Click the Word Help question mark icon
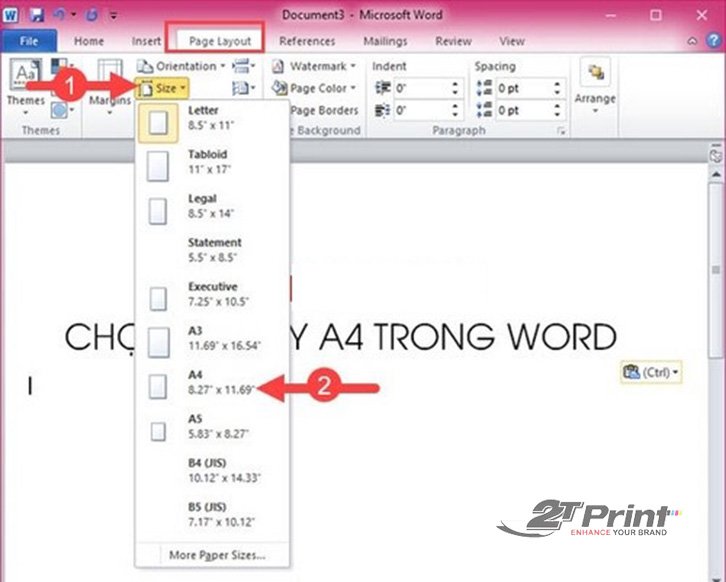The image size is (726, 582). (713, 41)
